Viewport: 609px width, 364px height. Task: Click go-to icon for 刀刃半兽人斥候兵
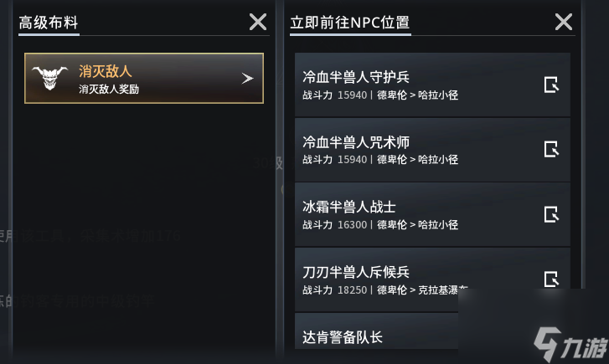coord(551,279)
